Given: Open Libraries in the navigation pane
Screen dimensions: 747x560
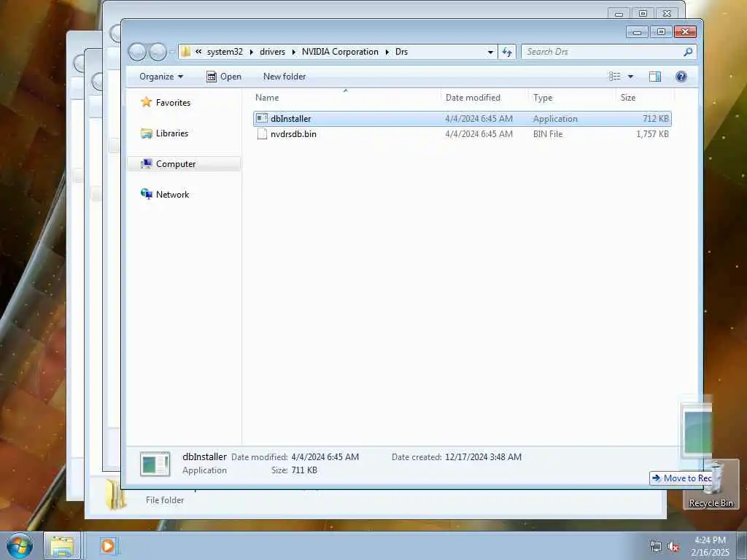Looking at the screenshot, I should pos(172,133).
